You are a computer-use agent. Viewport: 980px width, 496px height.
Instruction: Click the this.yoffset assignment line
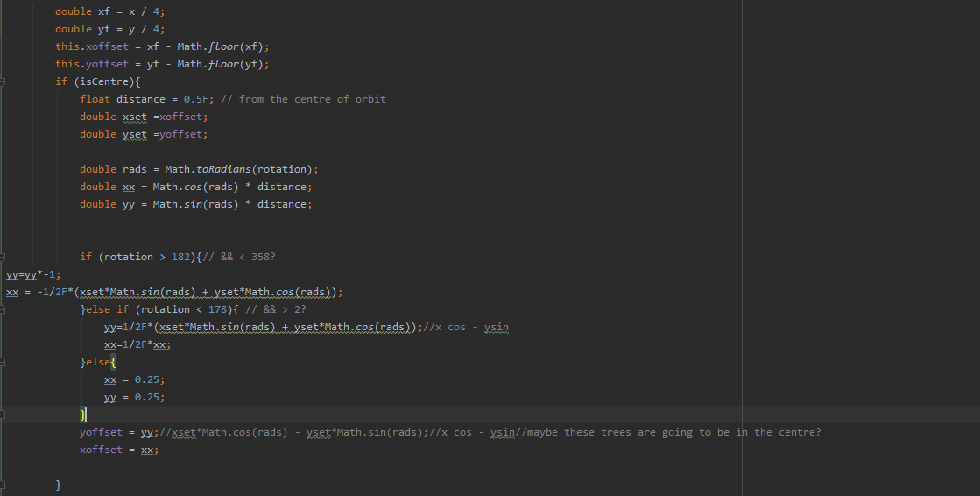point(162,64)
